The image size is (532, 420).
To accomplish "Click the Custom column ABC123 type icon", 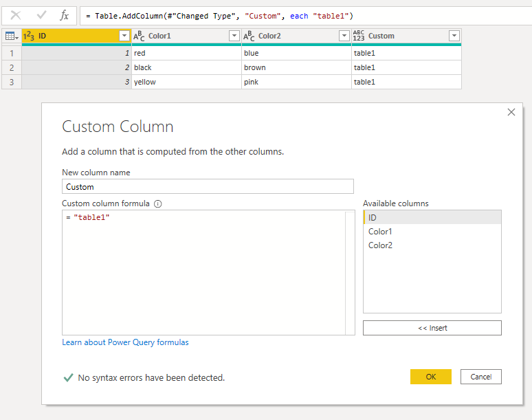I will tap(359, 36).
